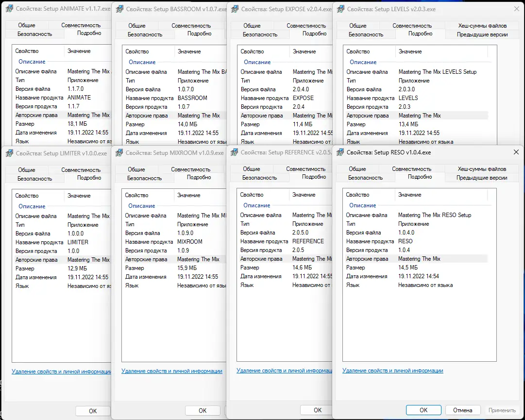Click the installer icon in the Setup MIXROOM title bar

[119, 153]
